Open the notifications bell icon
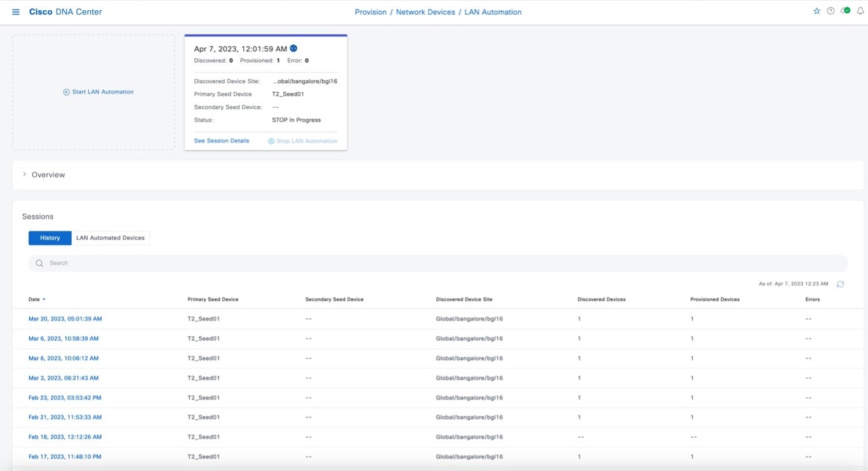Image resolution: width=868 pixels, height=471 pixels. click(860, 11)
